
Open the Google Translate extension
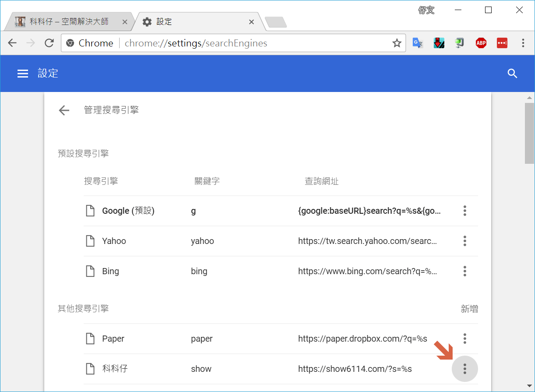tap(418, 43)
